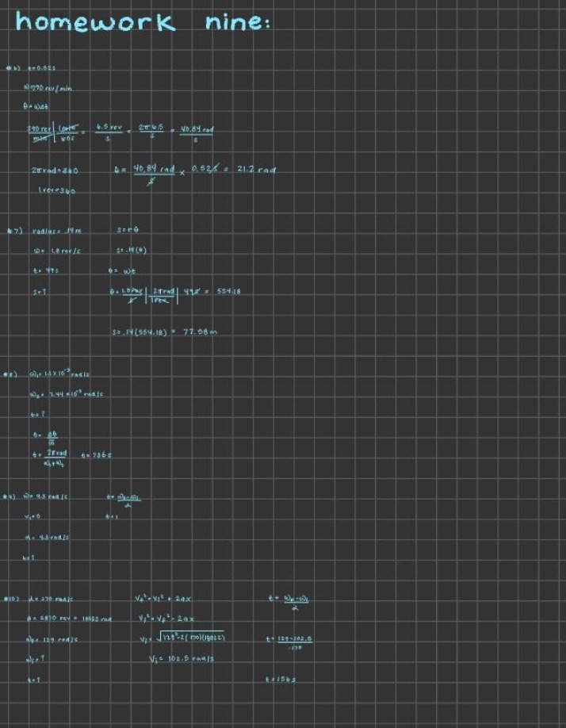
Task: Click the 's = rθ' formula
Action: [128, 230]
